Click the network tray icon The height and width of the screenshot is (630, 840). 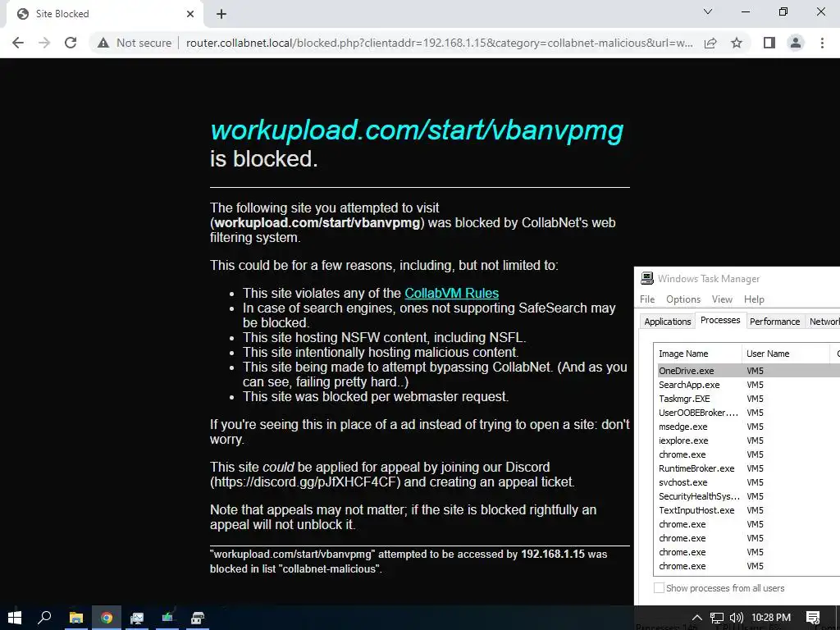(717, 618)
